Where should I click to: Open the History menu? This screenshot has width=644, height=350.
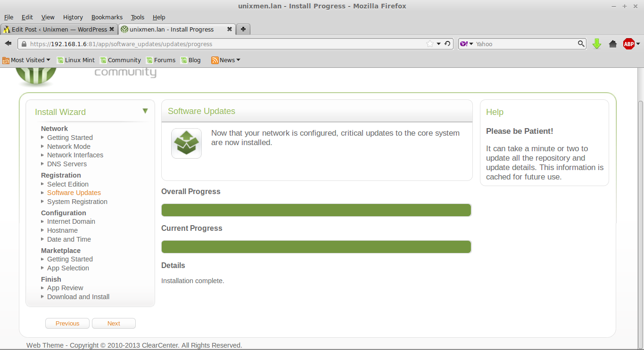73,17
